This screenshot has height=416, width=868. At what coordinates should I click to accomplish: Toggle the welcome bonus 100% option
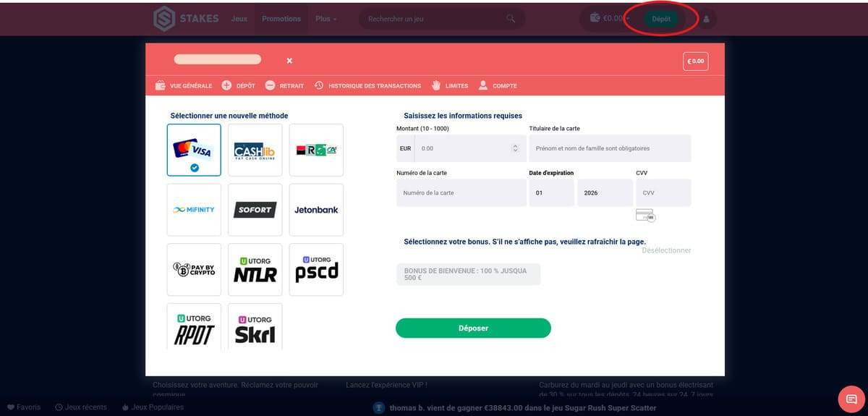point(468,274)
